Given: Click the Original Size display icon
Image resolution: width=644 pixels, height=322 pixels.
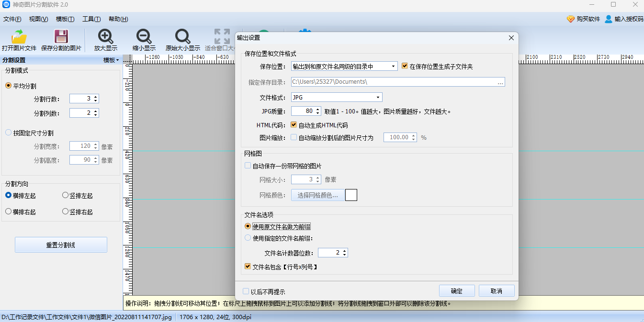Looking at the screenshot, I should [x=182, y=37].
